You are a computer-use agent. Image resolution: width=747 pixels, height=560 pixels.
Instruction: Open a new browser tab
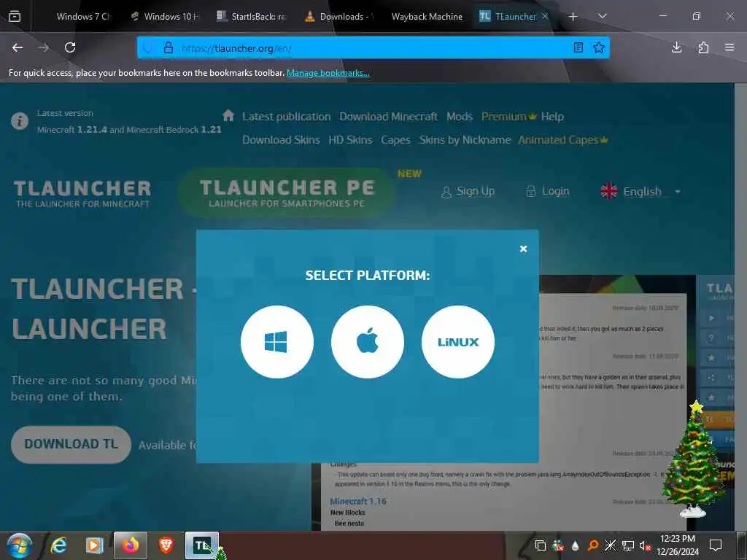click(573, 17)
